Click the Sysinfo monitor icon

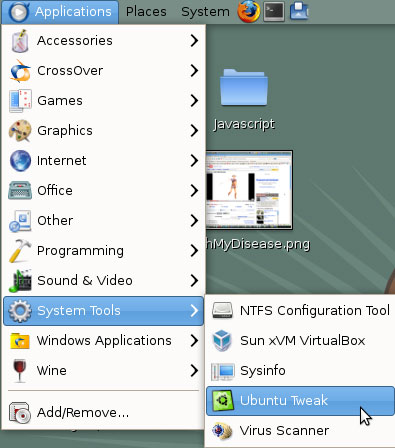coord(222,372)
